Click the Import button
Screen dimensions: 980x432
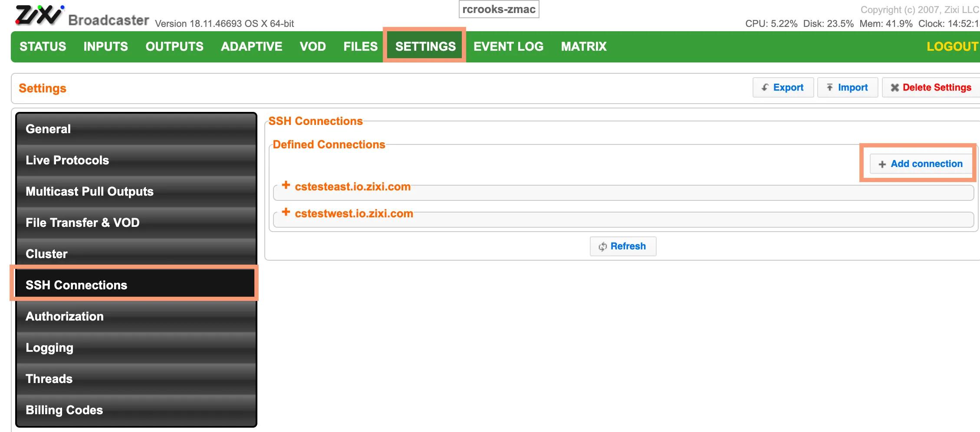(x=848, y=88)
